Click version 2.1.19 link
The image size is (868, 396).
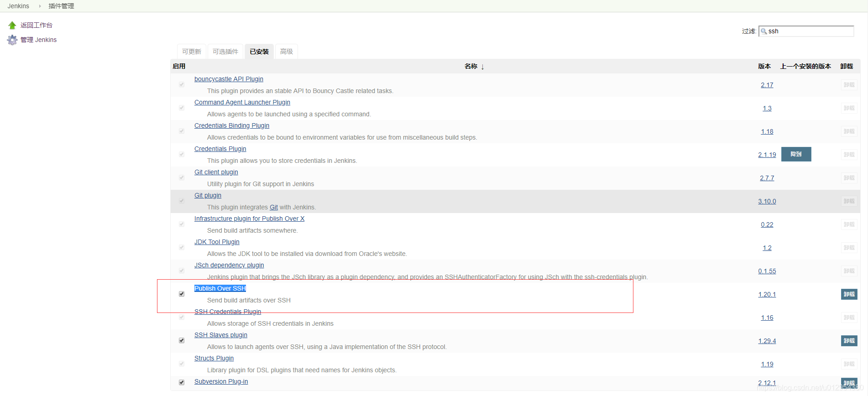pos(767,155)
